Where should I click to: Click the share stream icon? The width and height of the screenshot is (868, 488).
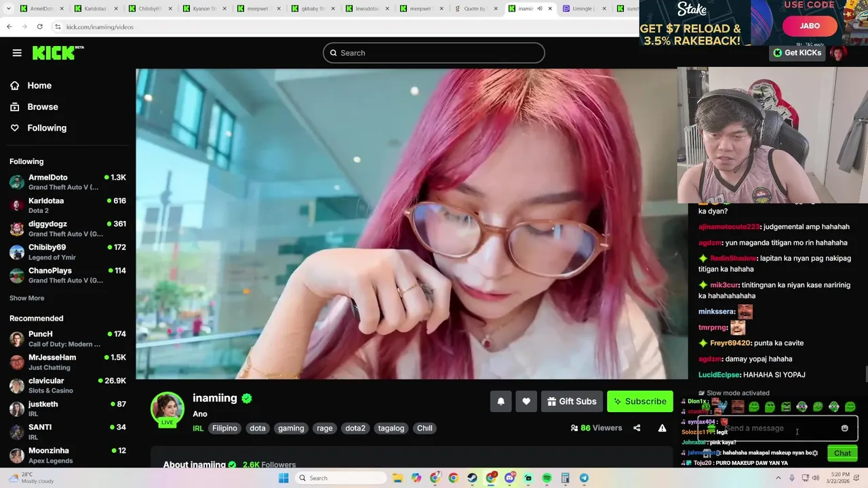click(637, 428)
